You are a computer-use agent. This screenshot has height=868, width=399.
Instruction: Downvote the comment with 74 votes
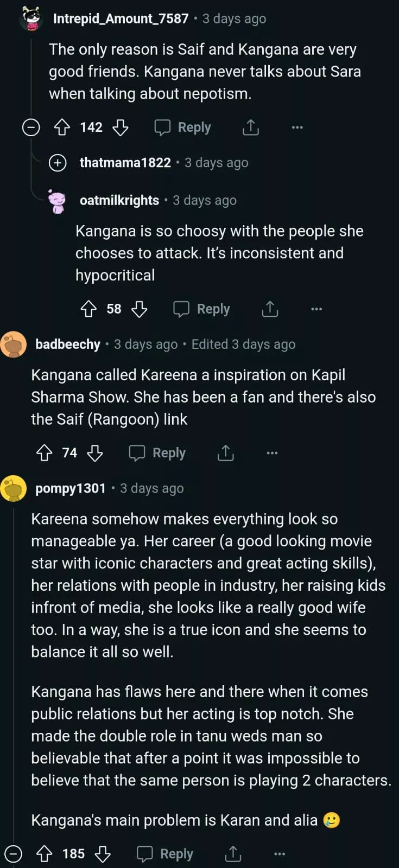point(95,453)
